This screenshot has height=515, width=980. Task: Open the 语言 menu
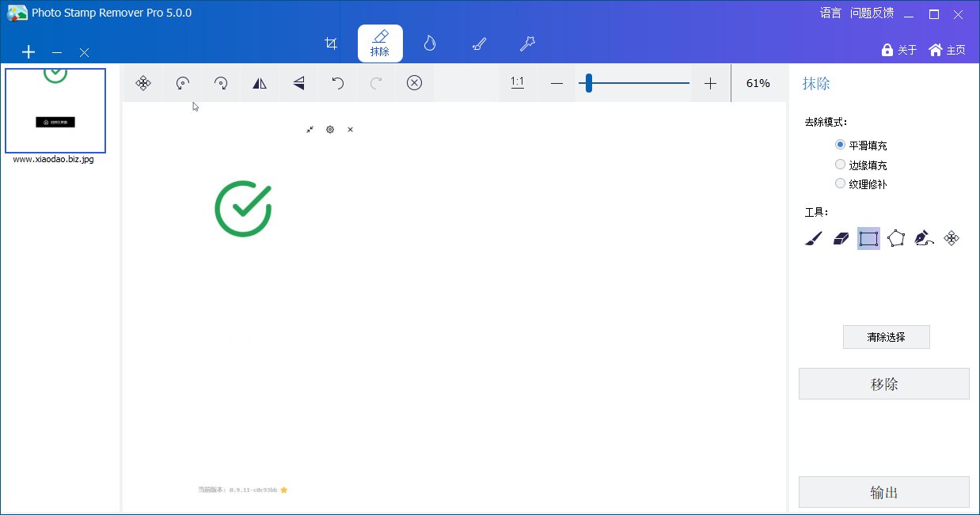pyautogui.click(x=830, y=13)
